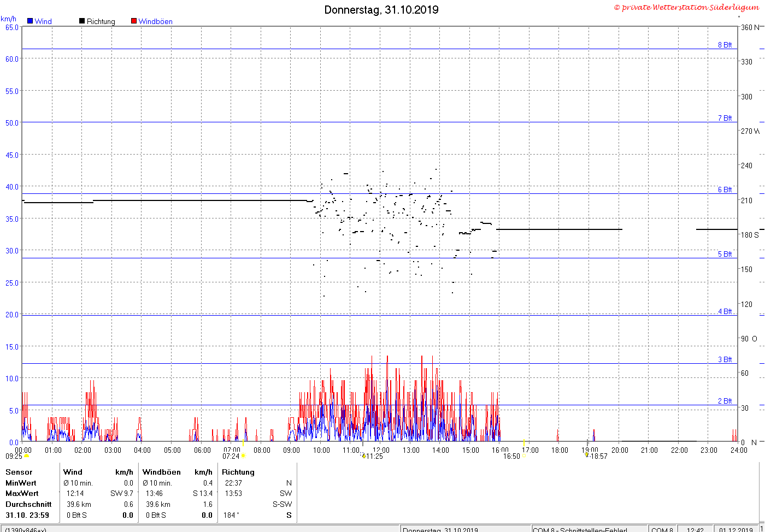Click the sunset marker at 16:50
The width and height of the screenshot is (765, 532).
coord(523,456)
